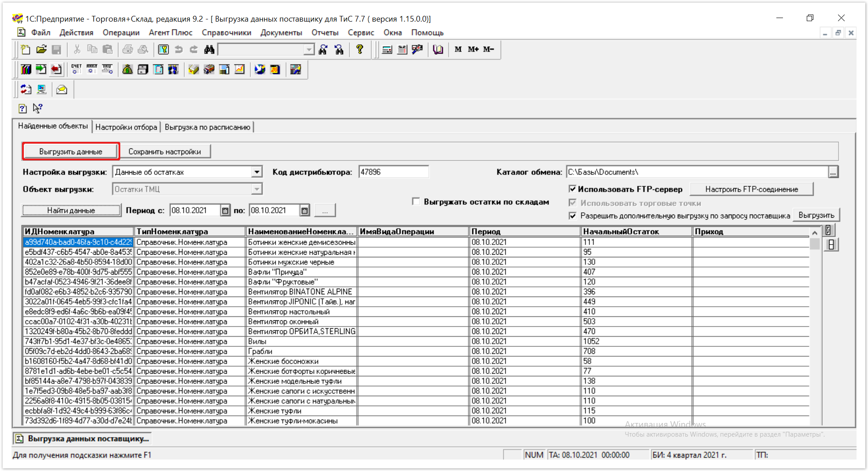
Task: Click the New document toolbar icon
Action: point(26,49)
